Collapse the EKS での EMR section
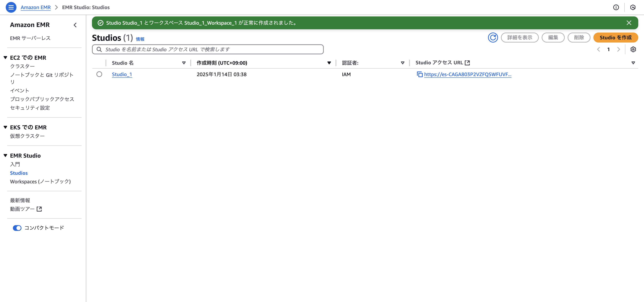The width and height of the screenshot is (644, 302). (x=5, y=127)
